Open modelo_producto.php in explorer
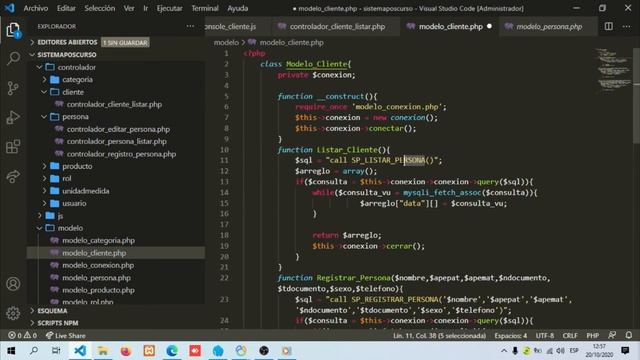 (x=98, y=290)
